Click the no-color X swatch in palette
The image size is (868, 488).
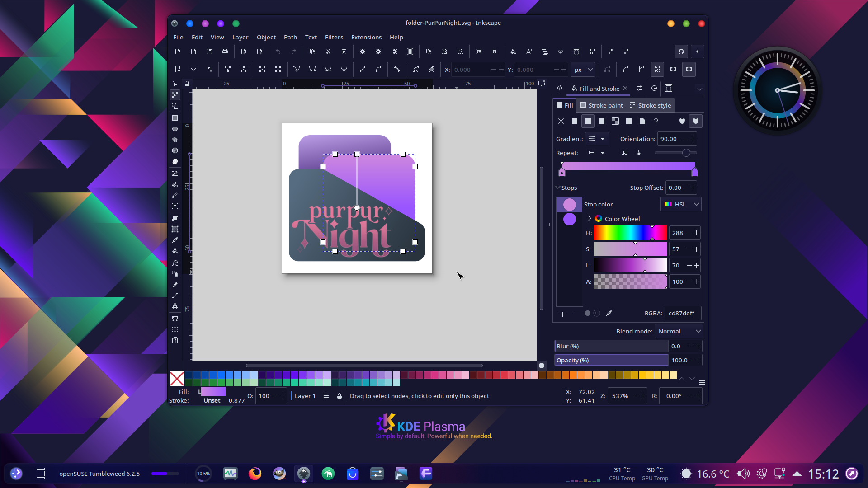pos(177,379)
